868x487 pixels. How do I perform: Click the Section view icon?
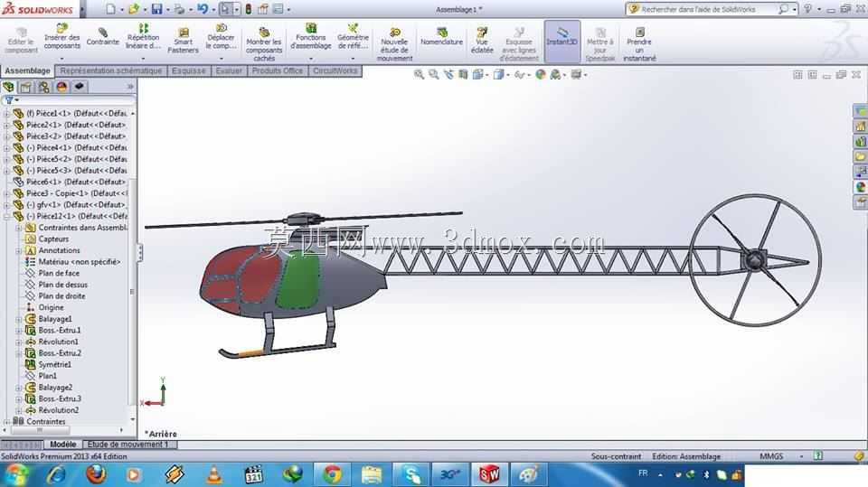(x=463, y=74)
